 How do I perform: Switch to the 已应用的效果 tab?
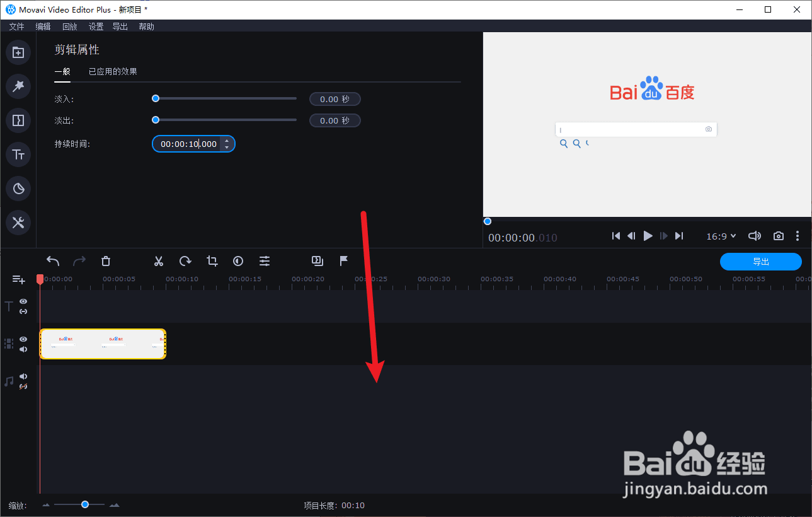click(113, 72)
